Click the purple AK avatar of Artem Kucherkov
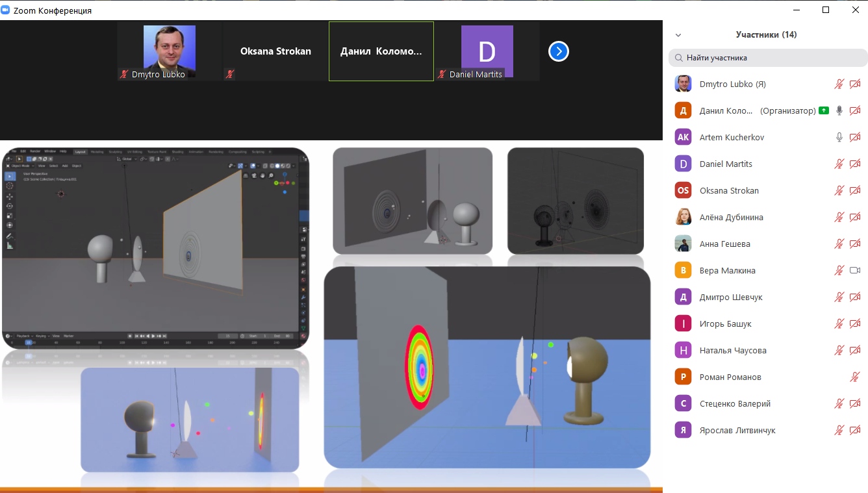868x493 pixels. pos(683,137)
